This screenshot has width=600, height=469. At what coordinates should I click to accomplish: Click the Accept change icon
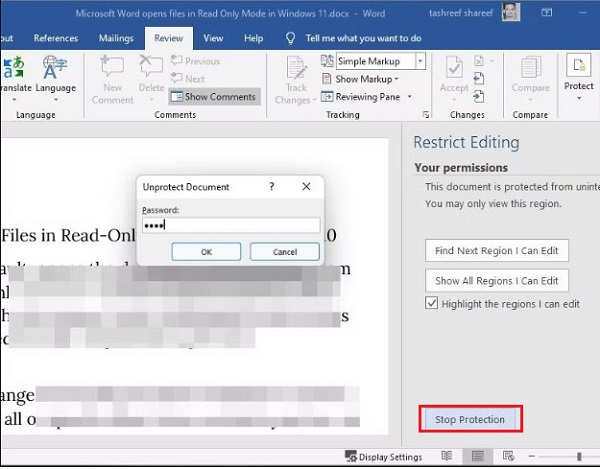tap(454, 68)
